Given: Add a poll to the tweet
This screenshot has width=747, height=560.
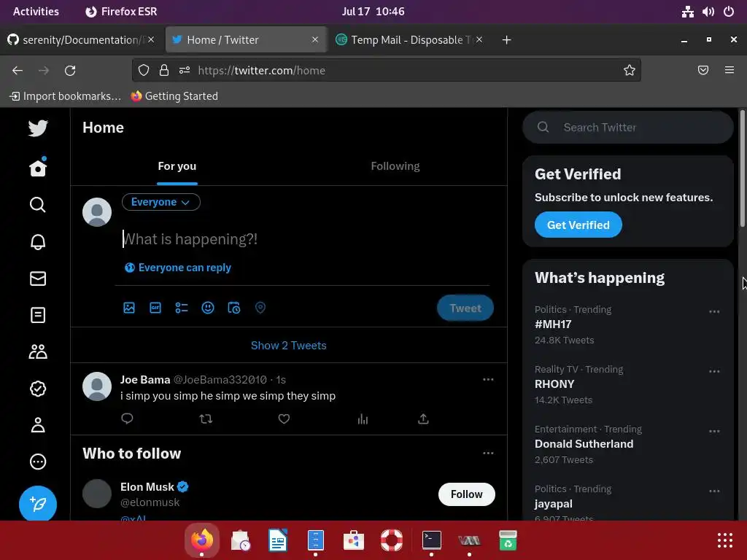Looking at the screenshot, I should [x=182, y=308].
